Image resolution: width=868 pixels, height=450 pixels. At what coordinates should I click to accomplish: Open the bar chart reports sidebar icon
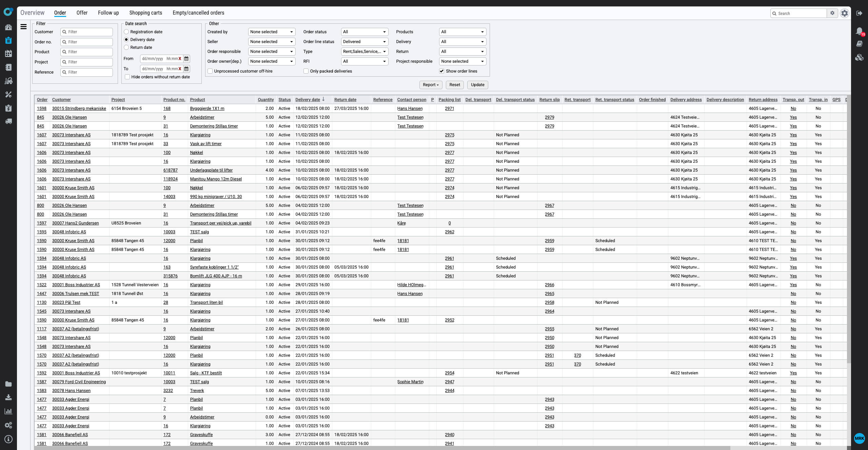click(8, 411)
